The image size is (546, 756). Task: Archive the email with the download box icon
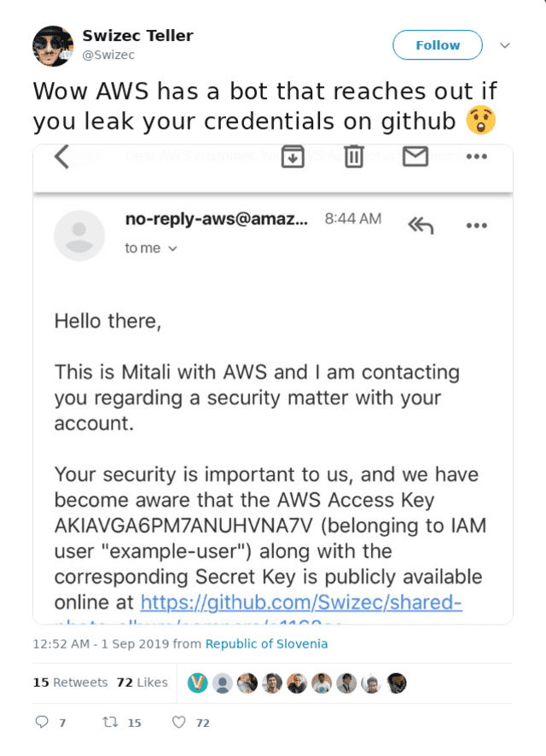(x=293, y=156)
